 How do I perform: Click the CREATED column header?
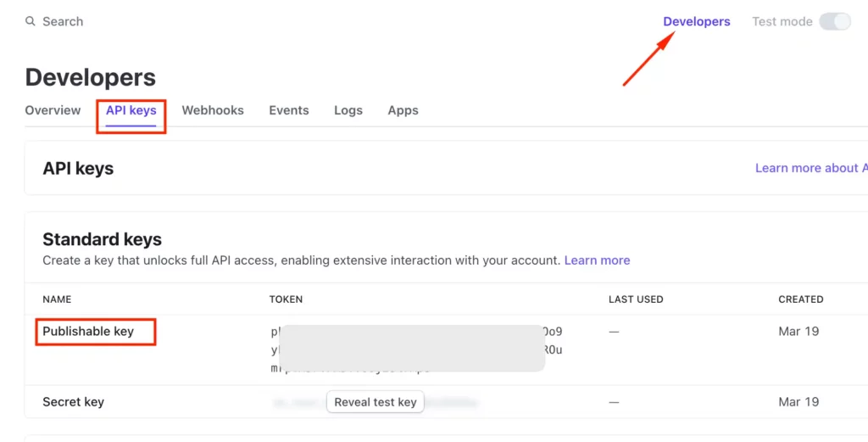pyautogui.click(x=800, y=299)
